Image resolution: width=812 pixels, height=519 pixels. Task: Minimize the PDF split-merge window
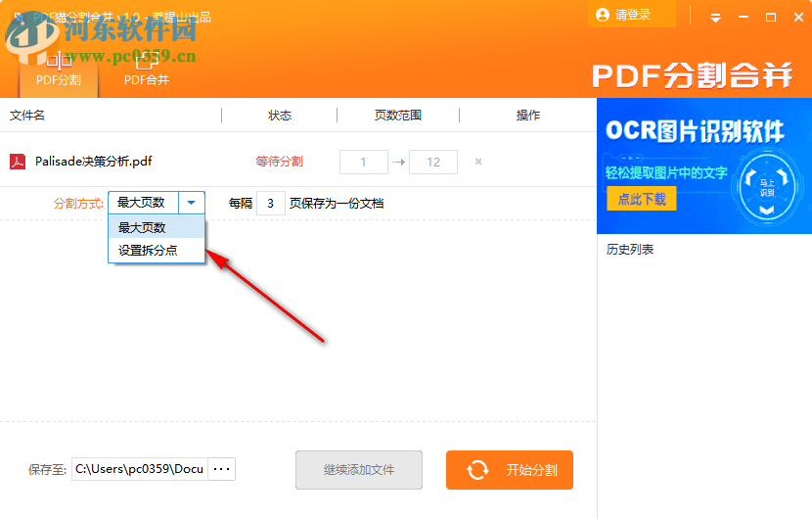coord(744,18)
